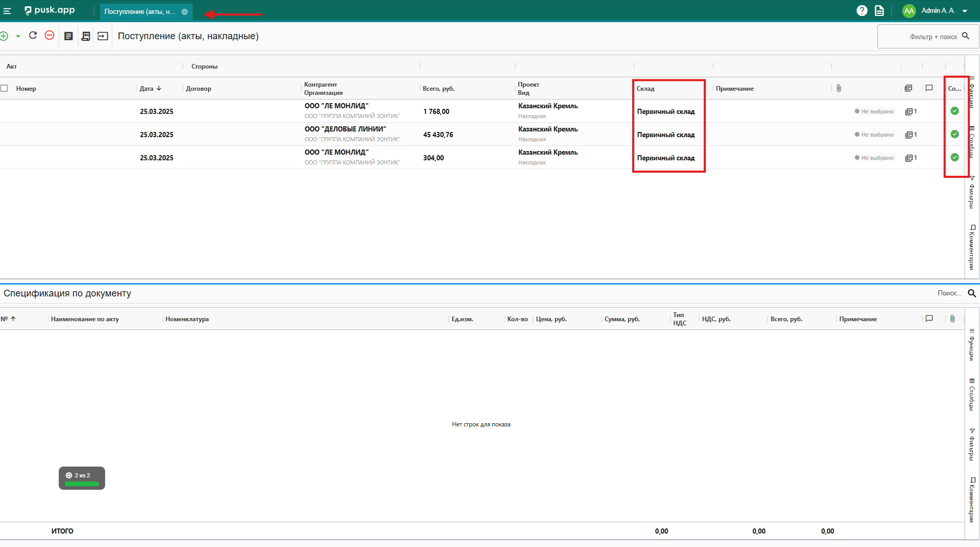The width and height of the screenshot is (980, 547).
Task: Click the receipt print icon in toolbar
Action: pos(86,36)
